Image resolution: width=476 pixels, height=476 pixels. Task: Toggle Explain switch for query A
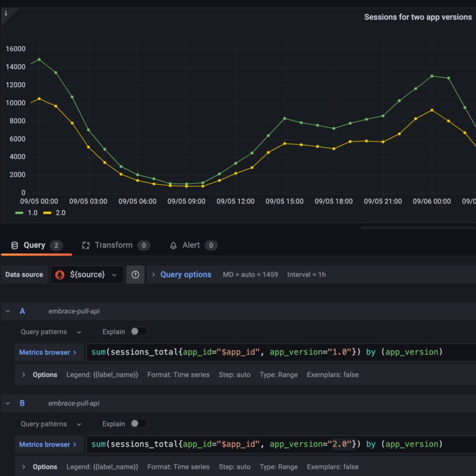pyautogui.click(x=139, y=331)
